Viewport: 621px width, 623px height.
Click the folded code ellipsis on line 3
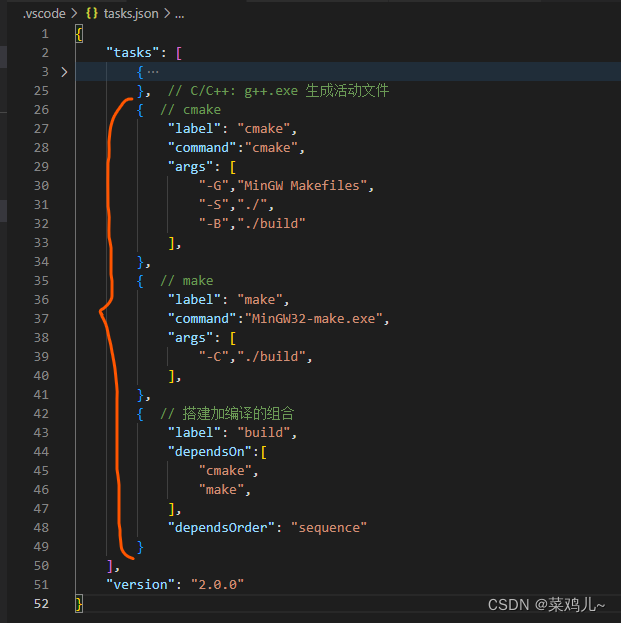[153, 72]
